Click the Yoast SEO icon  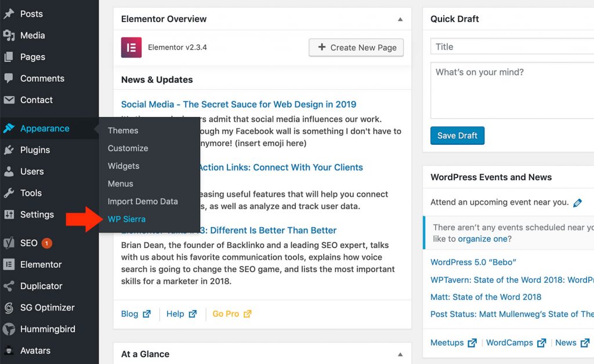pyautogui.click(x=9, y=243)
